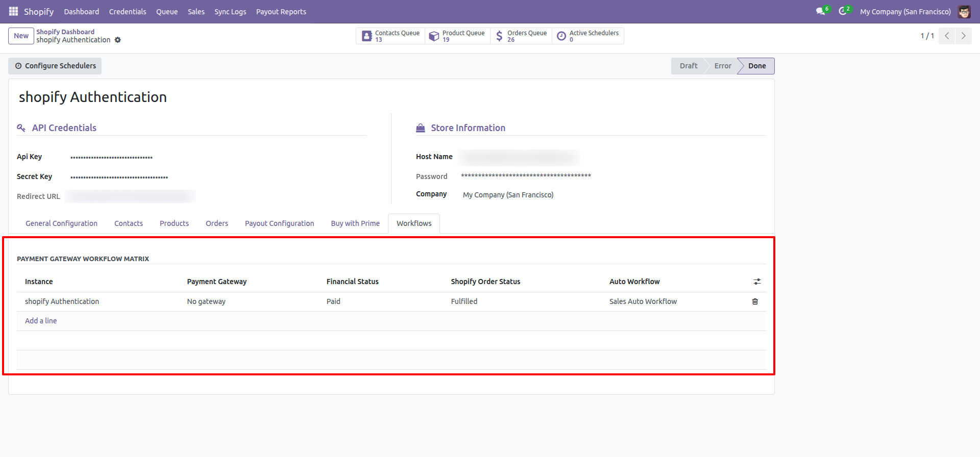Click the Sales Auto Workflow cell
980x457 pixels.
(643, 301)
